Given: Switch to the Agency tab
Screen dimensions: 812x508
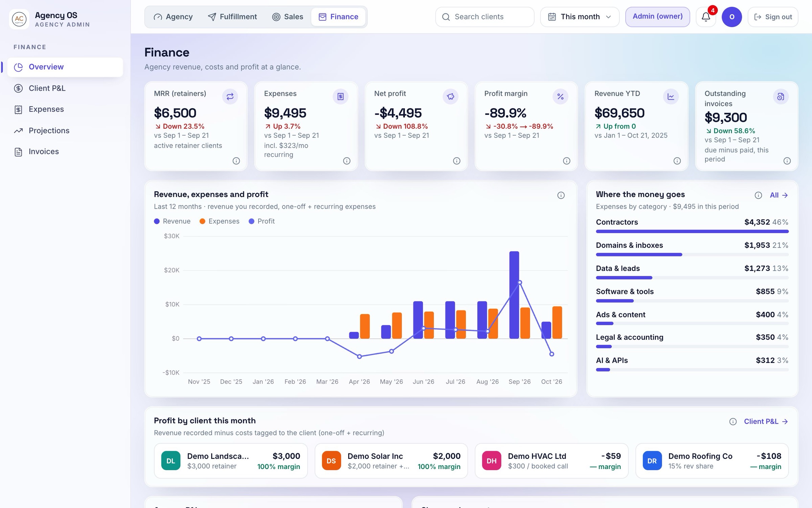Looking at the screenshot, I should click(x=173, y=17).
